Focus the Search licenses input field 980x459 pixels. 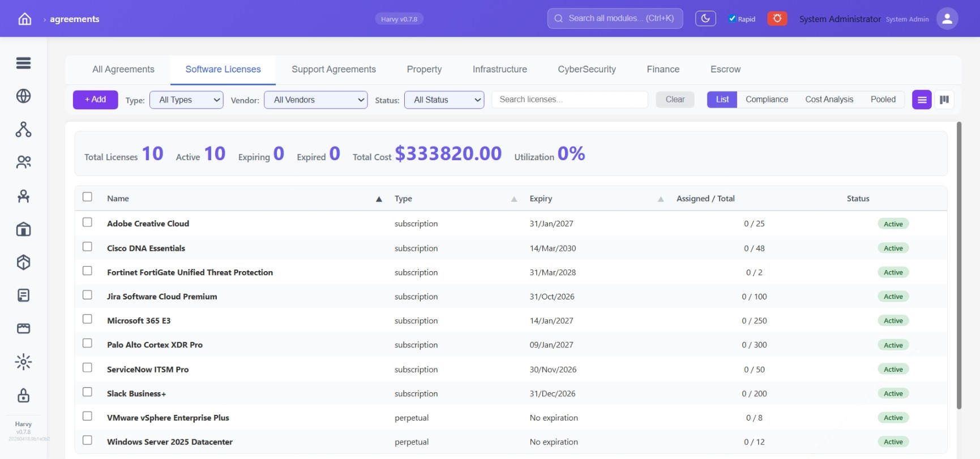[570, 100]
